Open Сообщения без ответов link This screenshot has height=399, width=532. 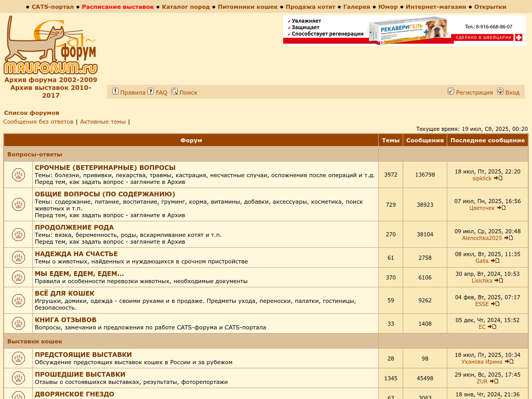point(38,122)
